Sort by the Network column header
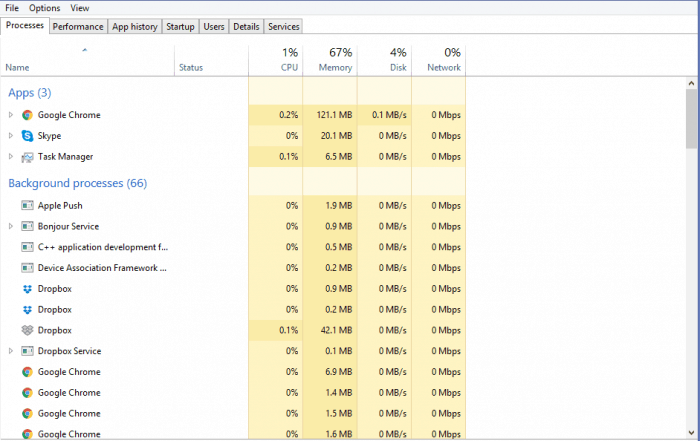The image size is (700, 441). [x=438, y=60]
